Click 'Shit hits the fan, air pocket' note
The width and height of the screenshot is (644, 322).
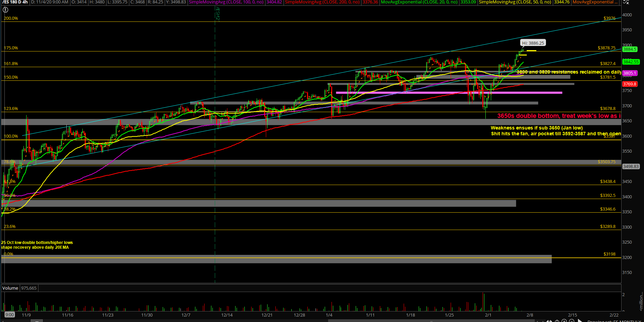tap(556, 134)
